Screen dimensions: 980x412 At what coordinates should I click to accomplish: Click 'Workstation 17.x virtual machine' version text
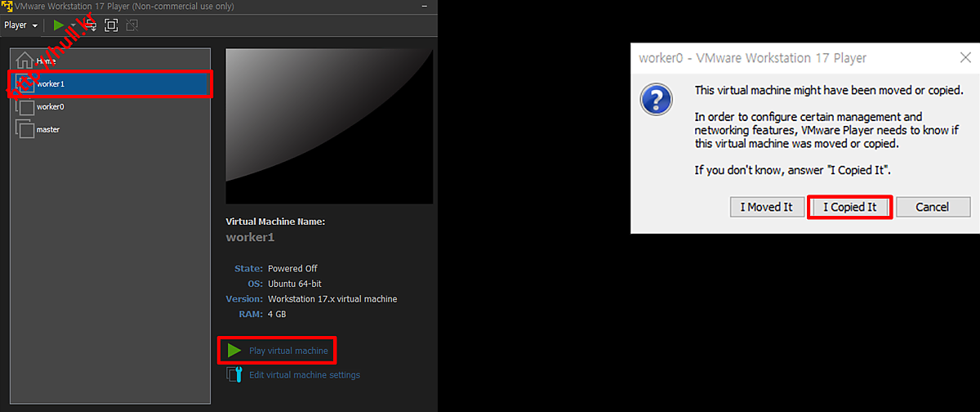point(332,299)
